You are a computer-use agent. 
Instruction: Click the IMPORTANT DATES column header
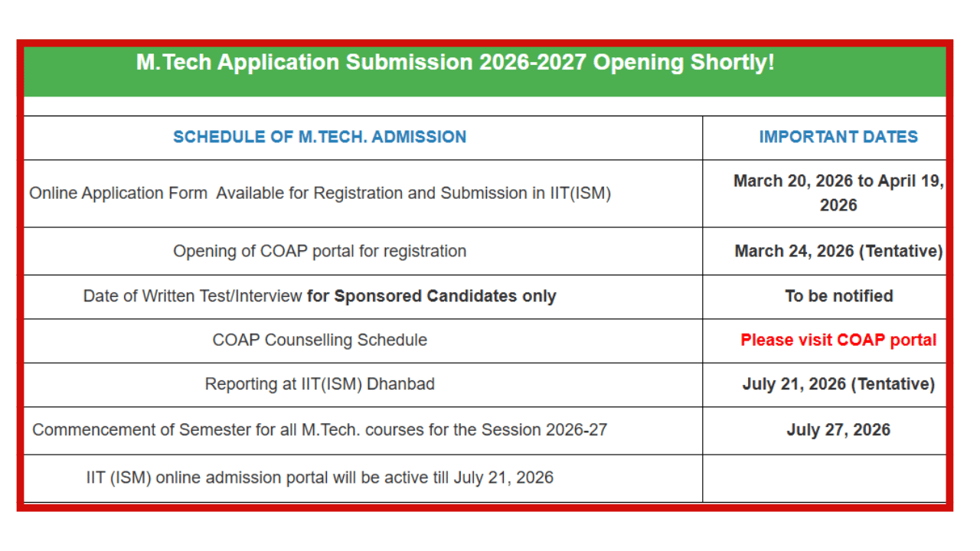(x=838, y=137)
